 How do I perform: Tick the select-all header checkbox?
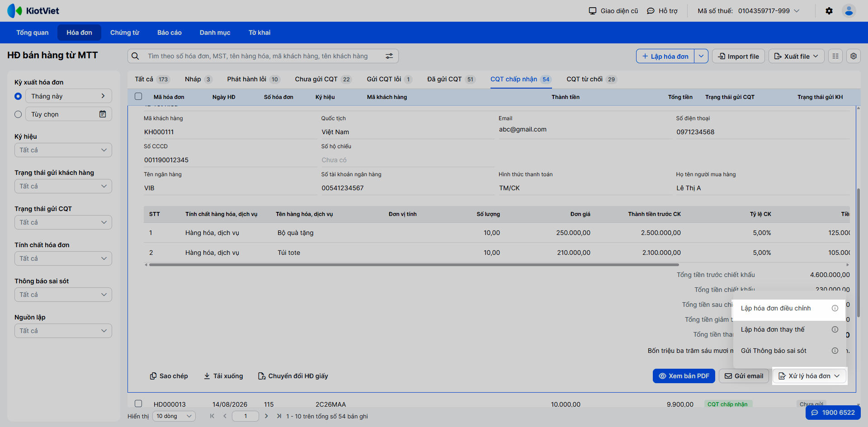pyautogui.click(x=138, y=96)
